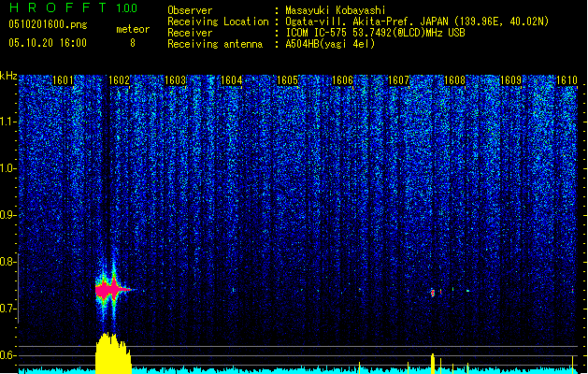Click the 1602 time marker
The width and height of the screenshot is (588, 374).
pos(120,81)
